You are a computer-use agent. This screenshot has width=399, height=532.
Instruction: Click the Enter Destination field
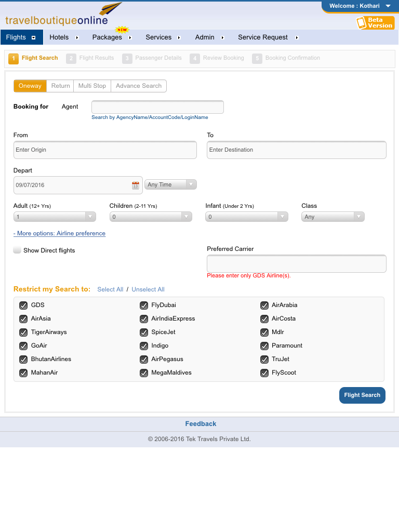point(297,150)
